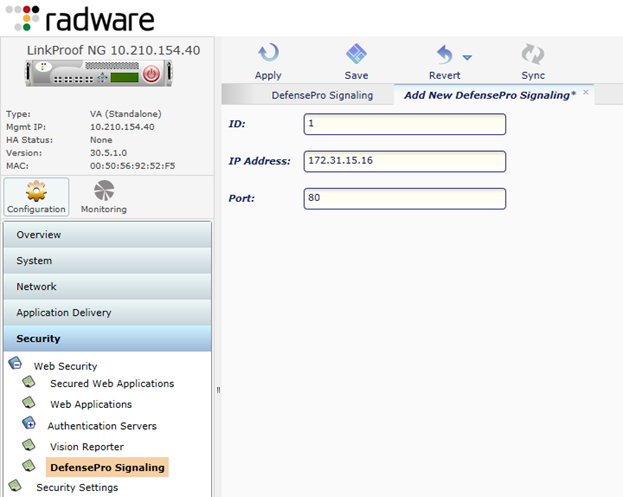Click the DefensePro Signaling leaf icon

(29, 465)
